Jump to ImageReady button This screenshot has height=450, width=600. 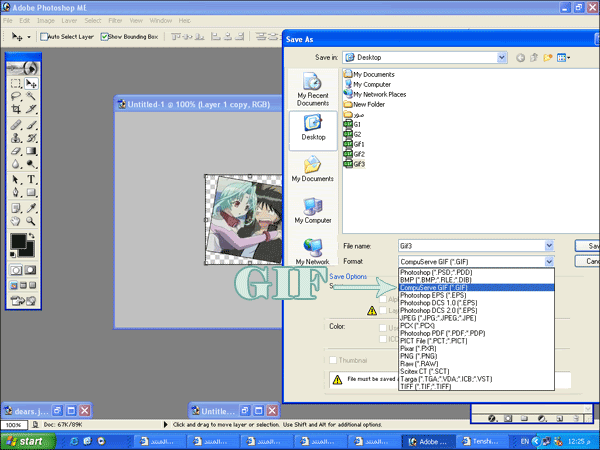[x=23, y=301]
